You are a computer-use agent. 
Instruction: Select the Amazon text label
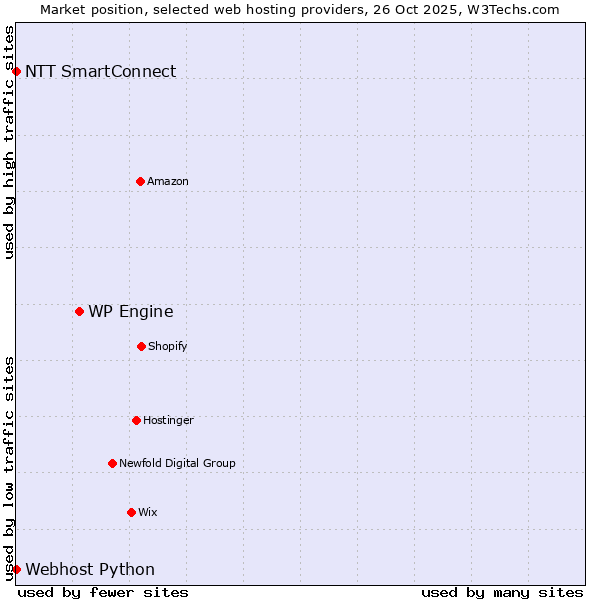coord(168,181)
